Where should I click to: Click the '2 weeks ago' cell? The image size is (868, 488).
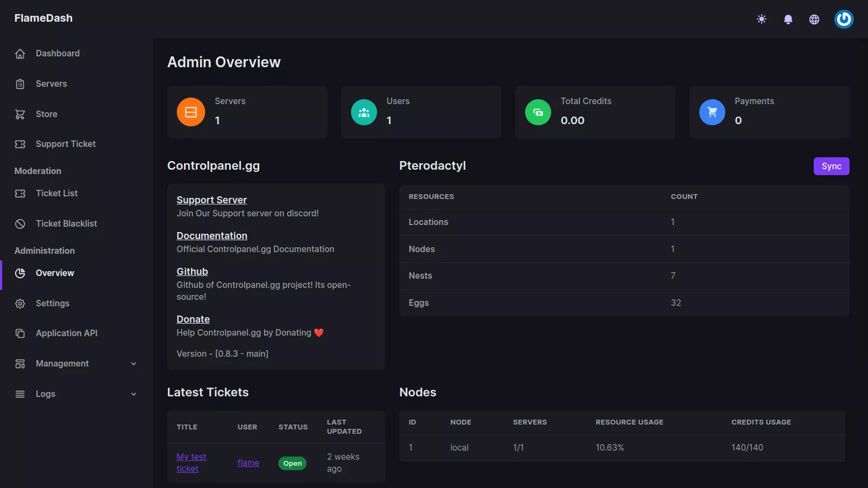point(343,463)
